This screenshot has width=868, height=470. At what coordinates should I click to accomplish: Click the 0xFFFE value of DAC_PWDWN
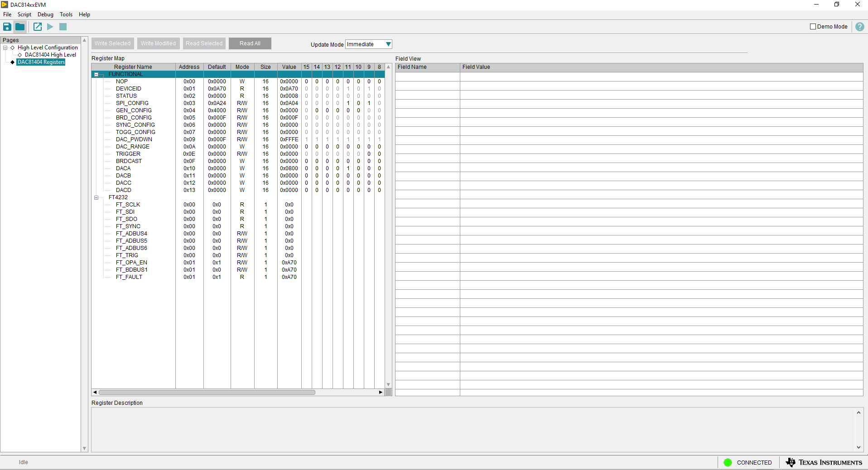(x=289, y=139)
